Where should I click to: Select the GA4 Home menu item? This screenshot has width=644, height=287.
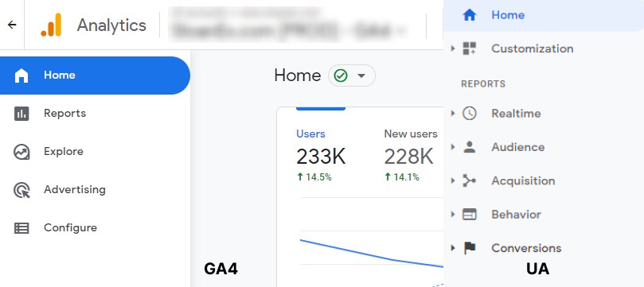tap(95, 76)
